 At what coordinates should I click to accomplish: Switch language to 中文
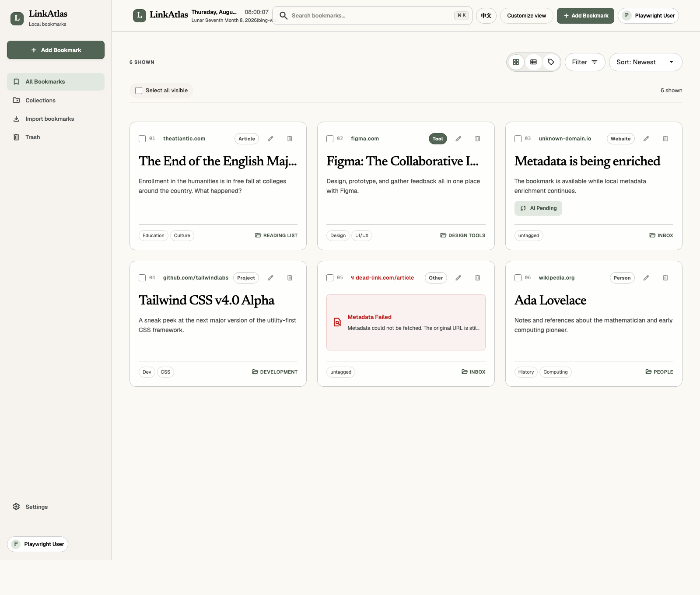click(486, 16)
